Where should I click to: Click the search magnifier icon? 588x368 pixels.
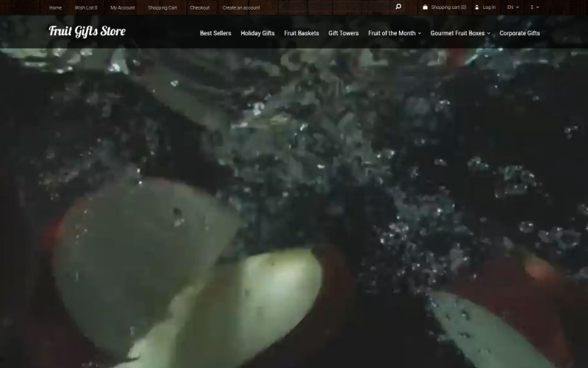tap(398, 7)
